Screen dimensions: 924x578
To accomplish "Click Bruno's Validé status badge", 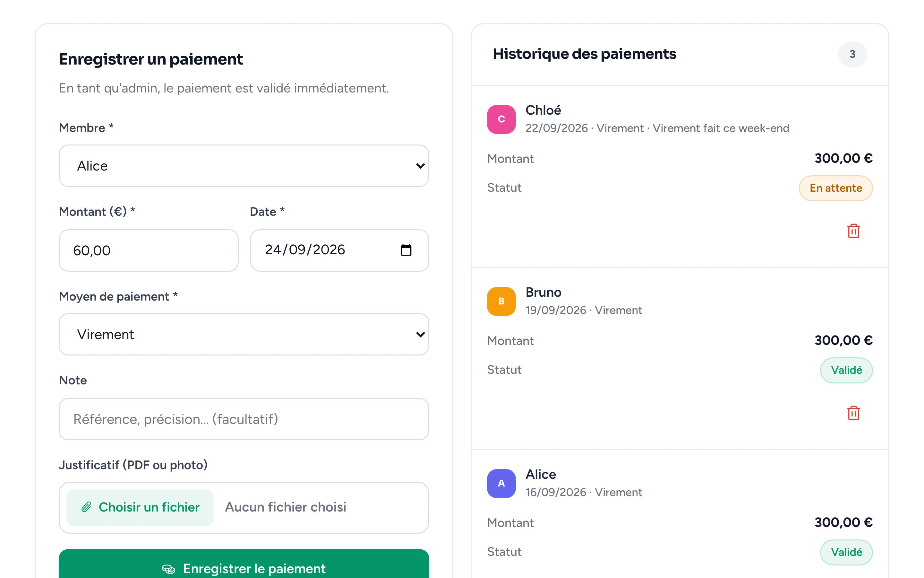I will point(846,370).
